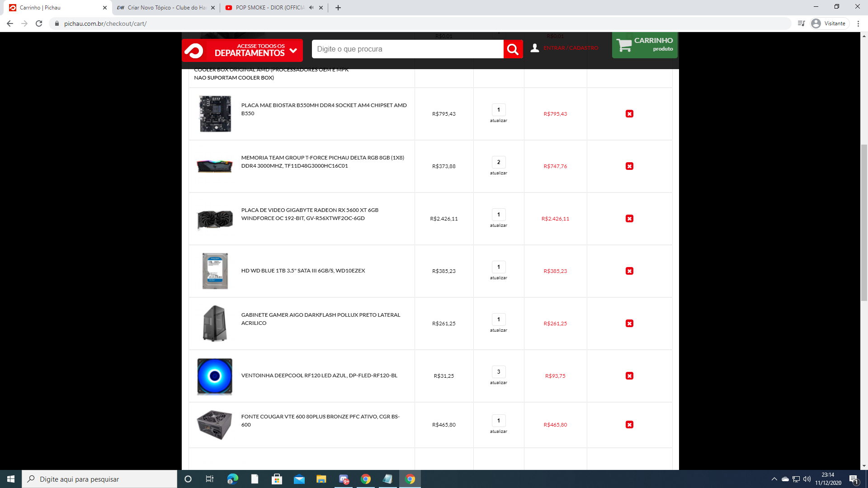Edit the quantity field for the Biostar motherboard

(x=499, y=110)
